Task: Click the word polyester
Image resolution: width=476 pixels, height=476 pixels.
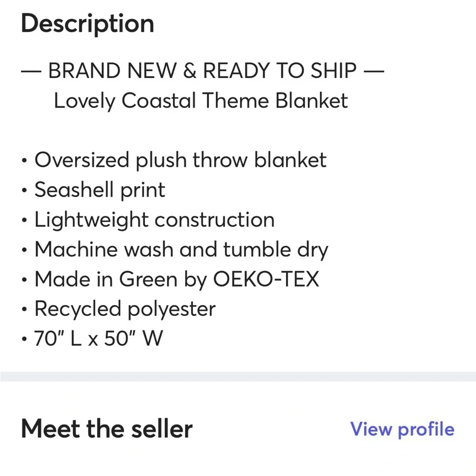Action: [171, 310]
